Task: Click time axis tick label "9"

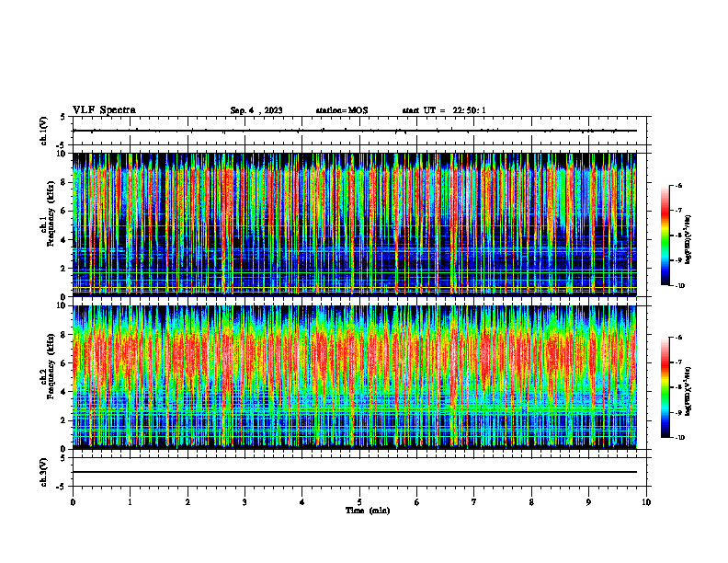Action: coord(588,502)
